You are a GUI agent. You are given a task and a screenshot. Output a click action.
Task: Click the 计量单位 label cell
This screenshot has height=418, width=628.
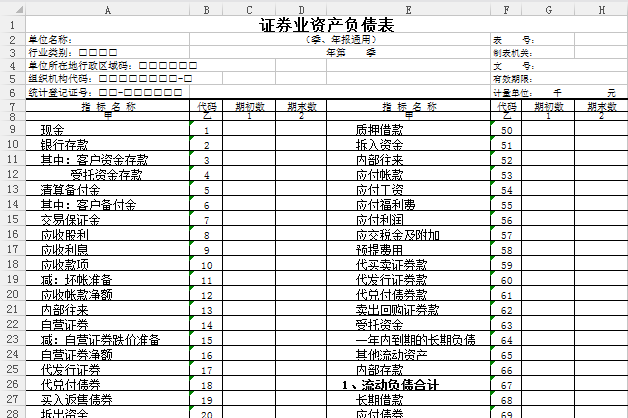coord(509,92)
